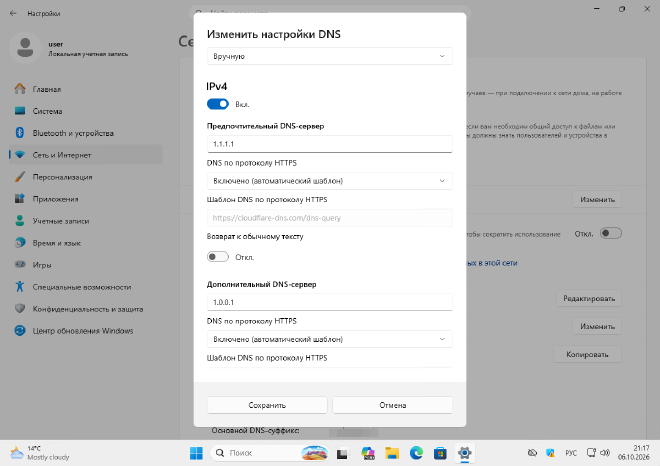Viewport: 660px width, 466px height.
Task: Click the Конфиденциальность и защита shield icon
Action: [x=20, y=309]
